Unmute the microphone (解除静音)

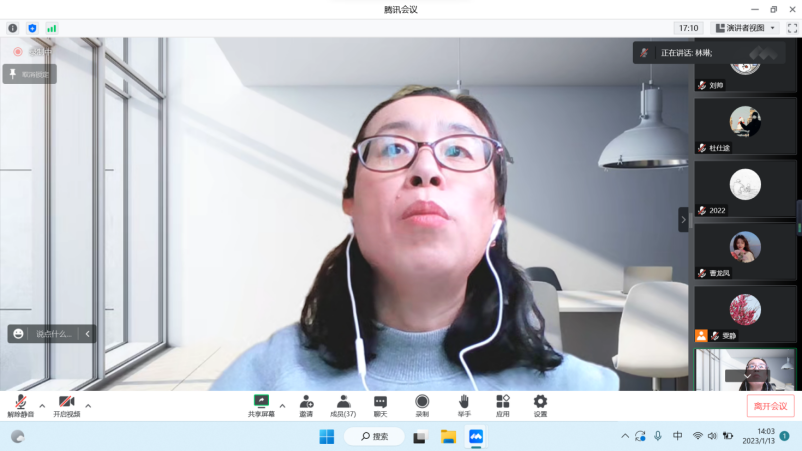tap(20, 405)
